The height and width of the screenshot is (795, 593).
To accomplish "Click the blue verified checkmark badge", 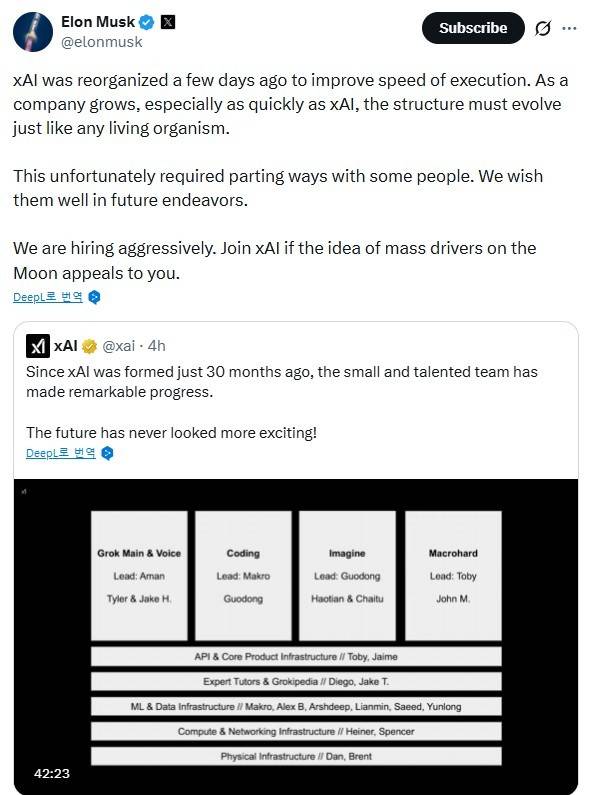I will click(147, 22).
